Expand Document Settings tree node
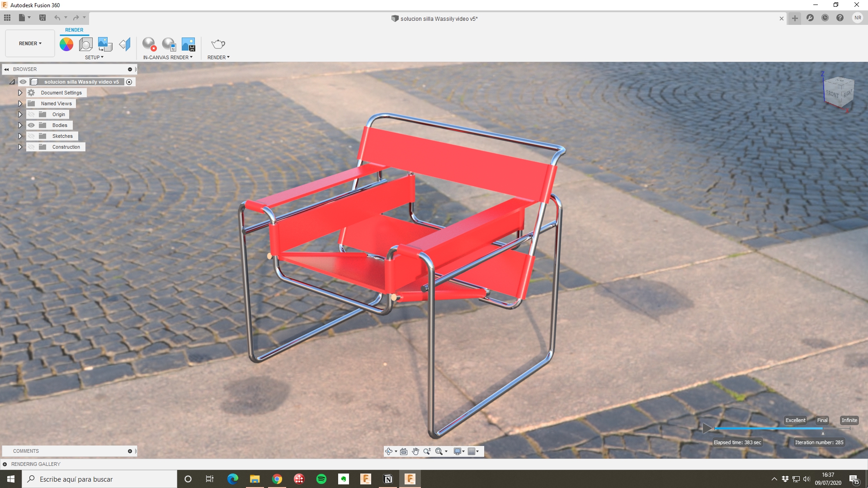Screen dimensions: 868x488 (x=20, y=93)
